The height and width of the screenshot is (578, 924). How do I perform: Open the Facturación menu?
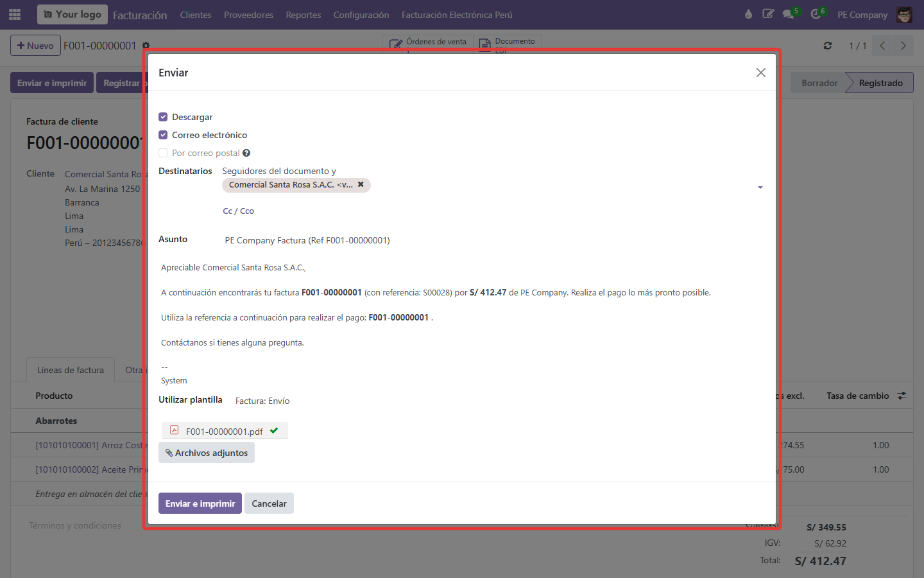coord(140,15)
